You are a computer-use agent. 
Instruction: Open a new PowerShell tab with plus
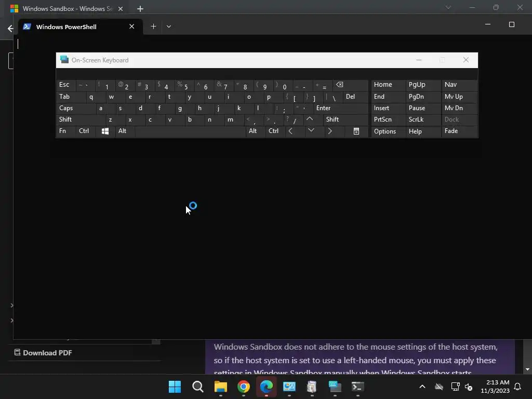pos(153,26)
